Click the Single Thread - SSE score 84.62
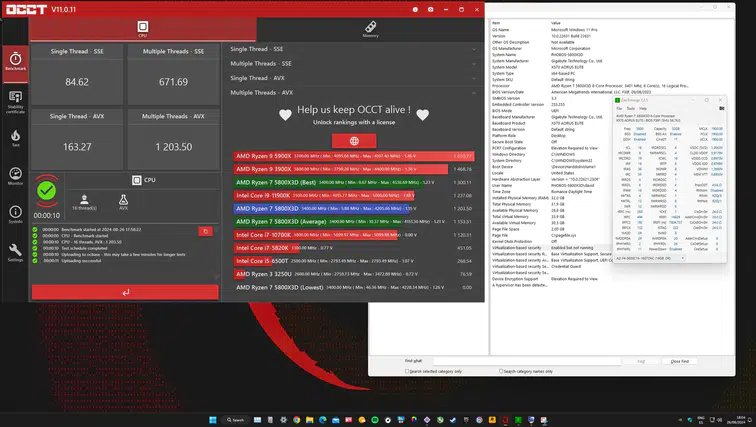The width and height of the screenshot is (756, 427). click(77, 82)
